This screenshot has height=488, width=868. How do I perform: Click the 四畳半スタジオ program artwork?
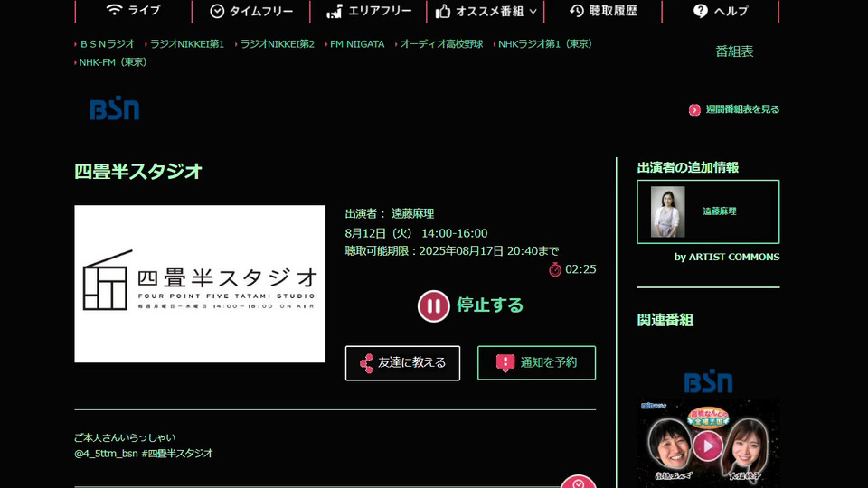(200, 284)
